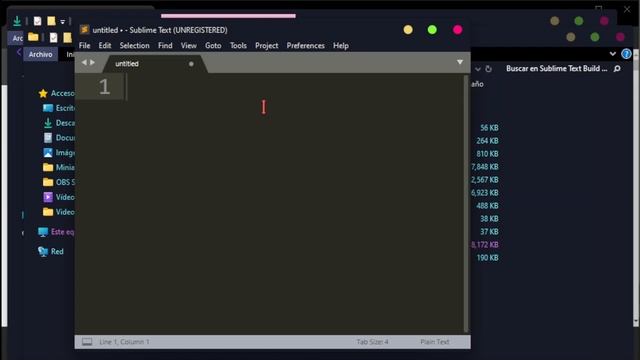Toggle side bar icon in status bar
640x360 pixels.
pos(87,342)
